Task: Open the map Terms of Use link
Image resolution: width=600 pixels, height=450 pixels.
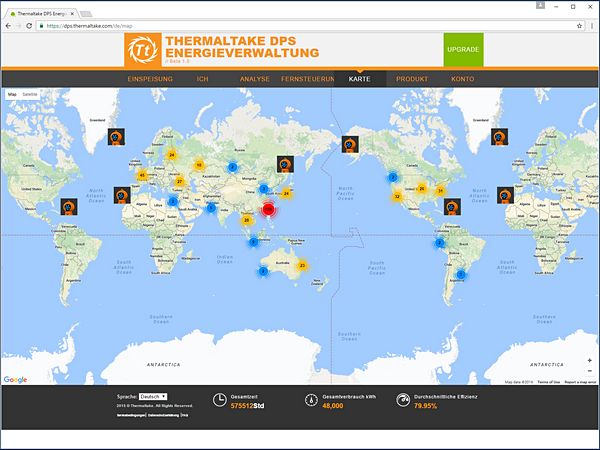Action: click(x=548, y=382)
